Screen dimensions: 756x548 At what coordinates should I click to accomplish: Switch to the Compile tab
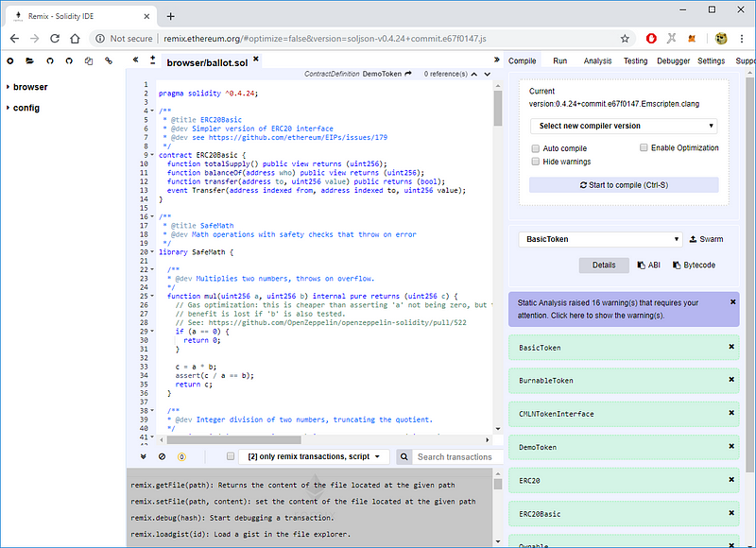click(523, 60)
